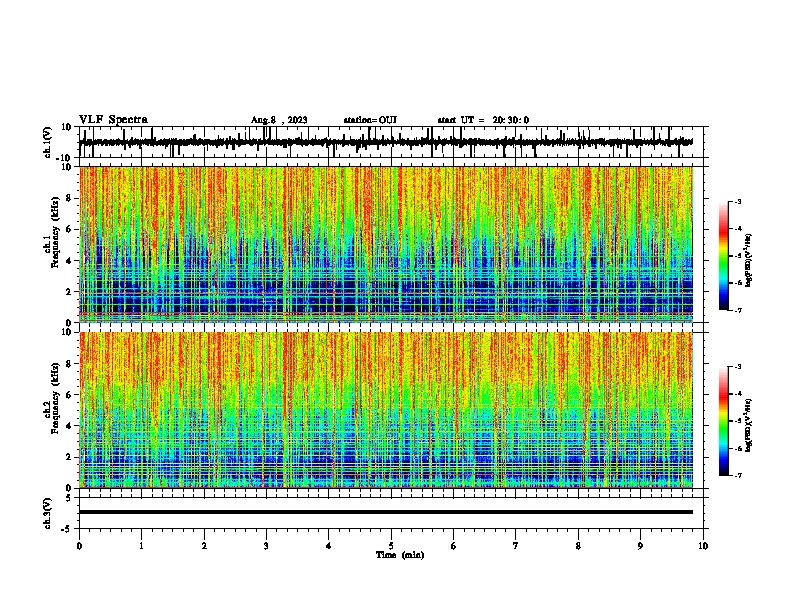Click time axis tick label "9"
792x612 pixels.
coord(640,546)
